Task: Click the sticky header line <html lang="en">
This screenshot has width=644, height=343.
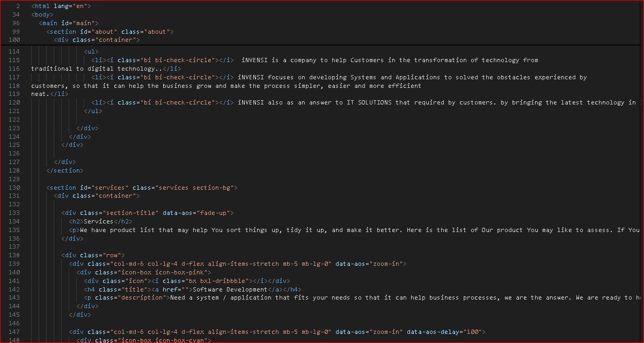Action: point(61,6)
